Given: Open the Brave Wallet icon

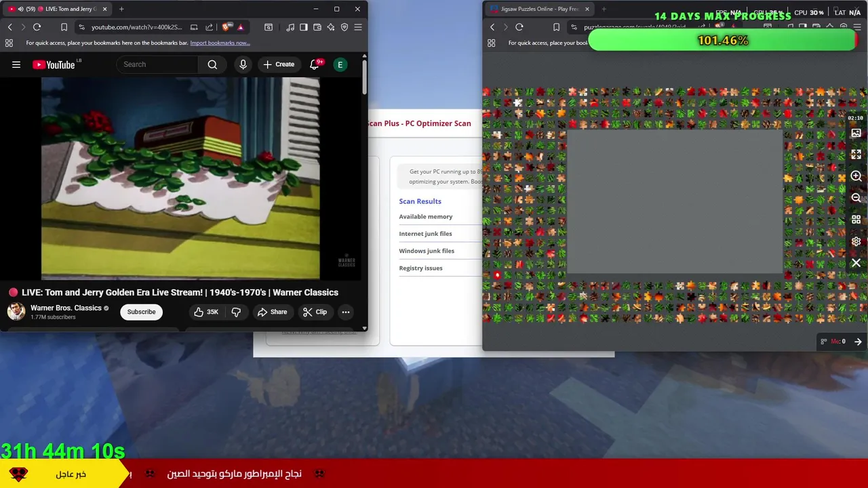Looking at the screenshot, I should click(317, 27).
